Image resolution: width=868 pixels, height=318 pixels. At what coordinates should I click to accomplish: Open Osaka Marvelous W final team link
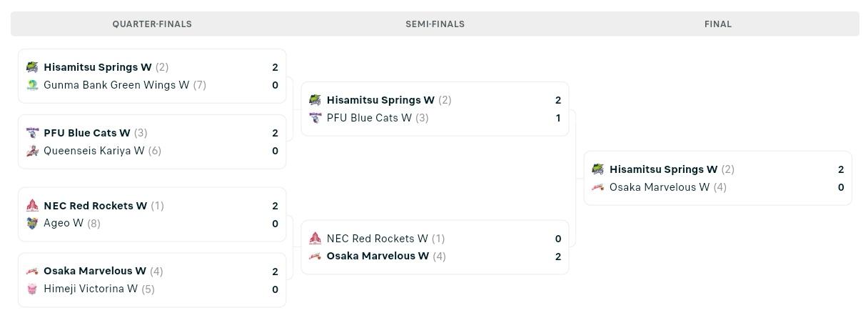660,187
